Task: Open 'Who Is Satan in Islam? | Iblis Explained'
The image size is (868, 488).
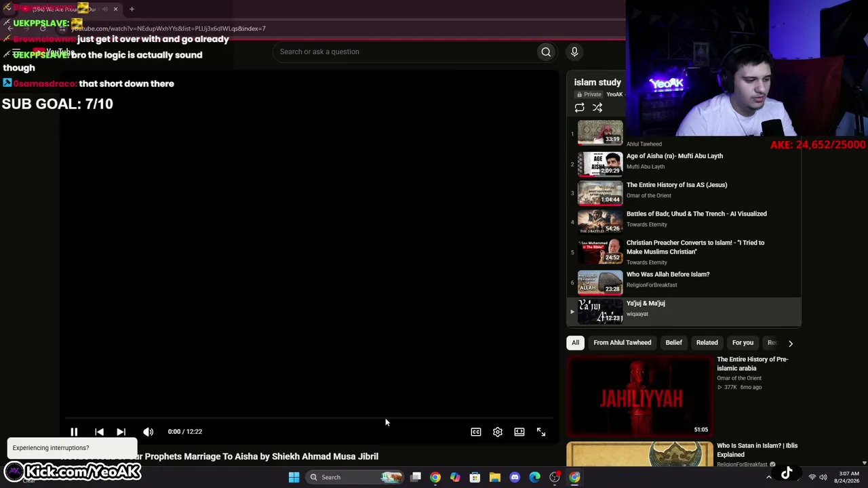Action: tap(757, 450)
